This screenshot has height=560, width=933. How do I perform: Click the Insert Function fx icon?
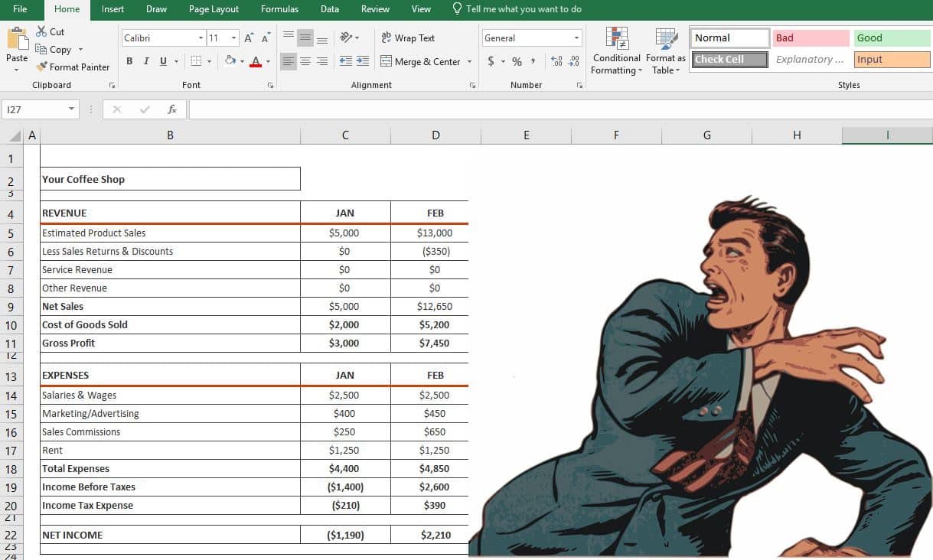point(172,109)
